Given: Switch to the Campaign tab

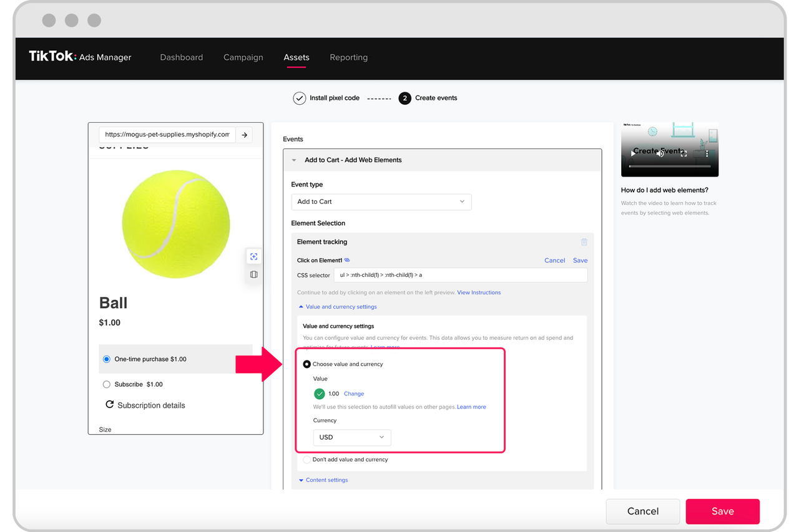Looking at the screenshot, I should (243, 57).
